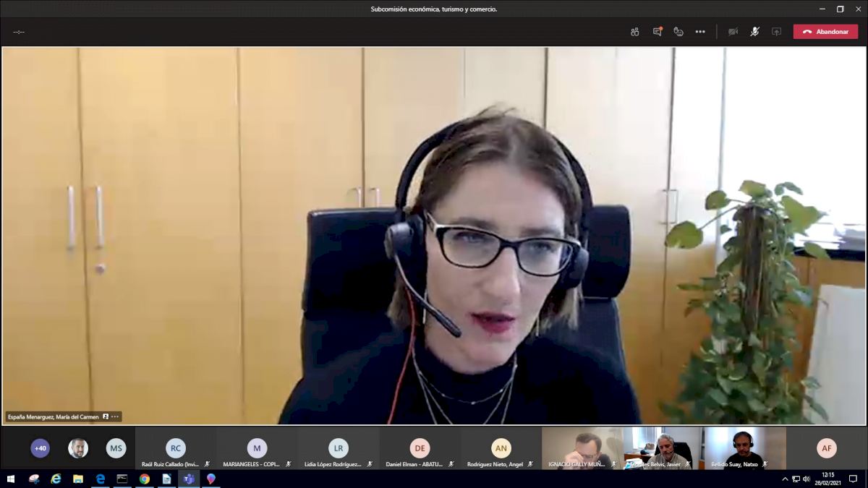Show hidden system tray icons
The width and height of the screenshot is (868, 488).
coord(785,479)
